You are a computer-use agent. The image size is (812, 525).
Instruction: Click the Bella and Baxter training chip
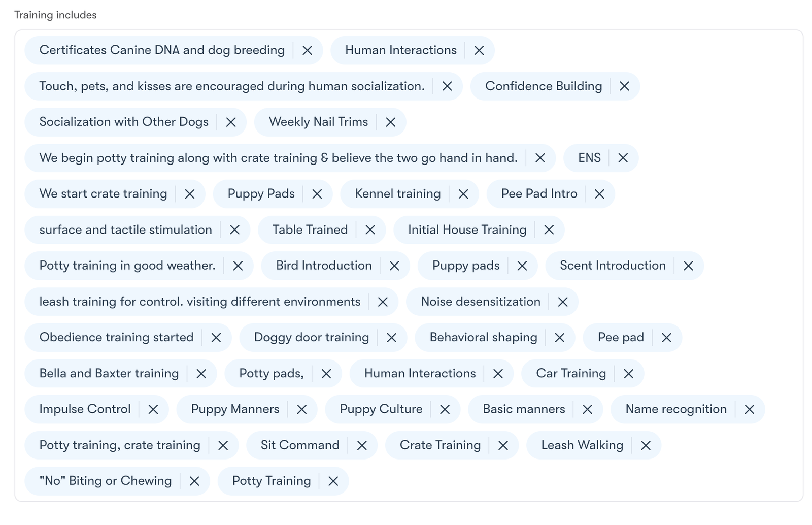click(x=109, y=374)
